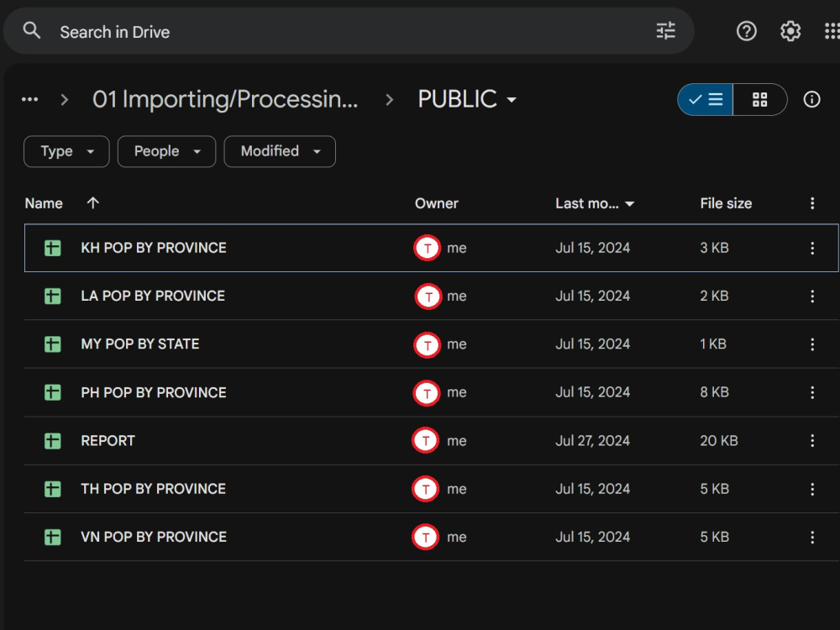Image resolution: width=840 pixels, height=630 pixels.
Task: Reverse sort direction arrow beside Name
Action: pos(92,203)
